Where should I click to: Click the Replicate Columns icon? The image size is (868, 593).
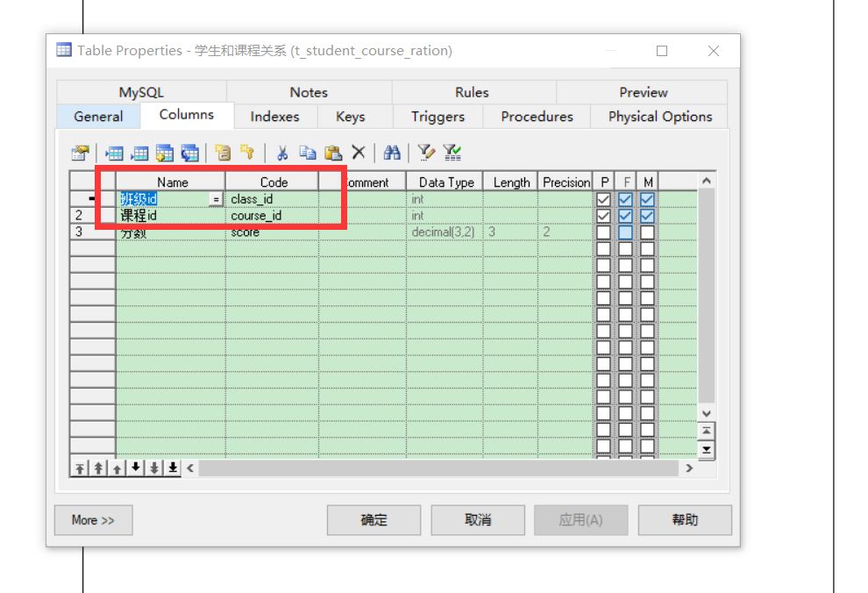pos(190,153)
